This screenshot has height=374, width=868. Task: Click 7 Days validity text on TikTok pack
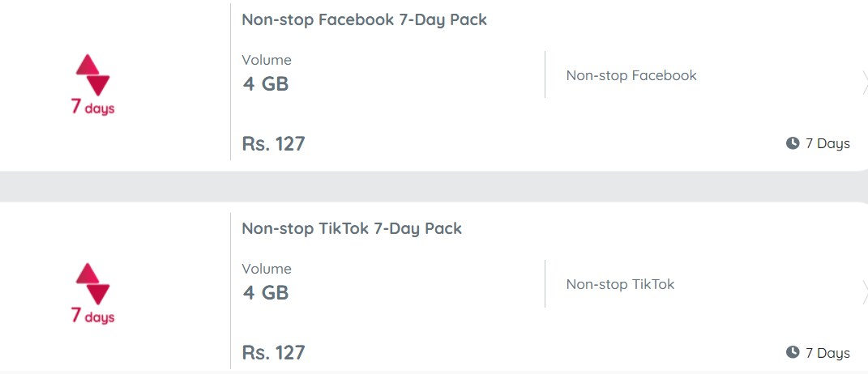tap(827, 353)
